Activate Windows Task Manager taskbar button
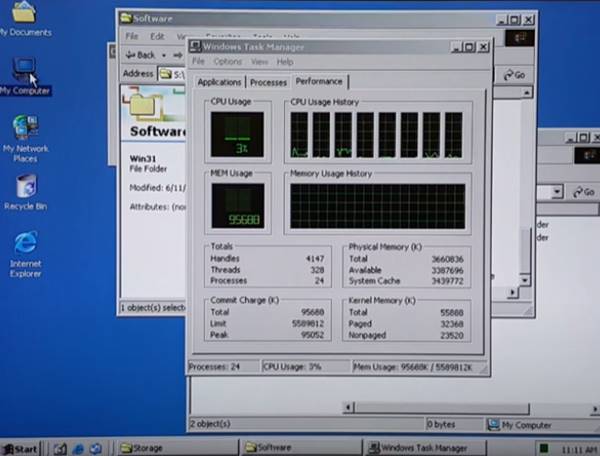600x456 pixels. [425, 448]
